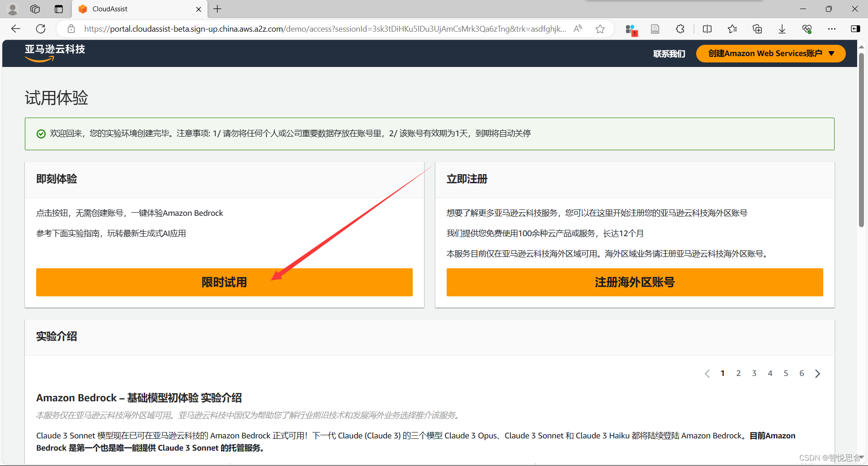Click the scrollbar up arrow
This screenshot has width=868, height=466.
(x=861, y=47)
